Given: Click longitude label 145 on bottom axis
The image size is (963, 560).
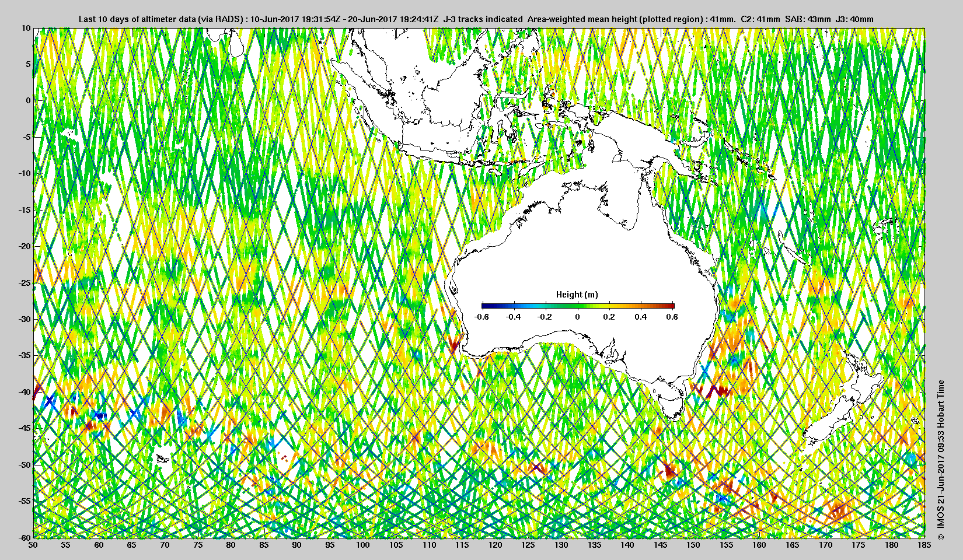Looking at the screenshot, I should point(660,545).
